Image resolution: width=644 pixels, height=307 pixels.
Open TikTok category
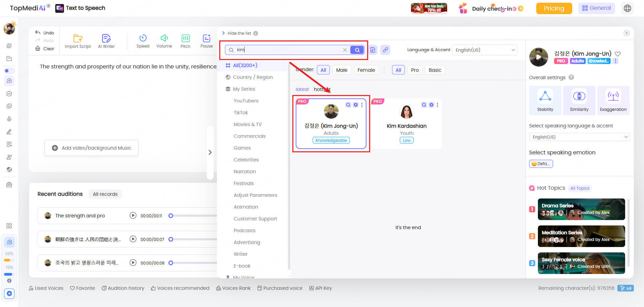coord(240,113)
